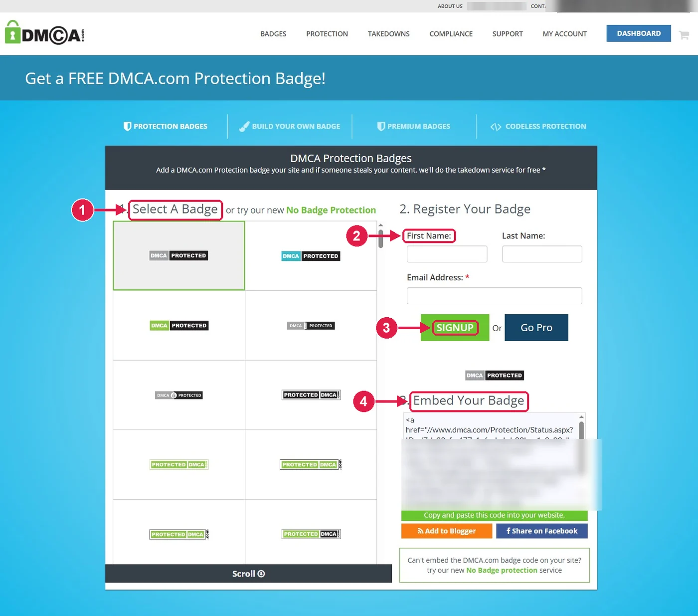The image size is (698, 616).
Task: Click the green Signup button
Action: click(455, 328)
